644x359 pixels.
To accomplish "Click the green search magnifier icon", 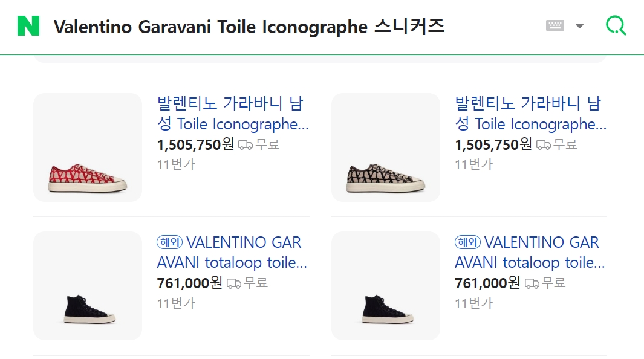I will tap(616, 26).
